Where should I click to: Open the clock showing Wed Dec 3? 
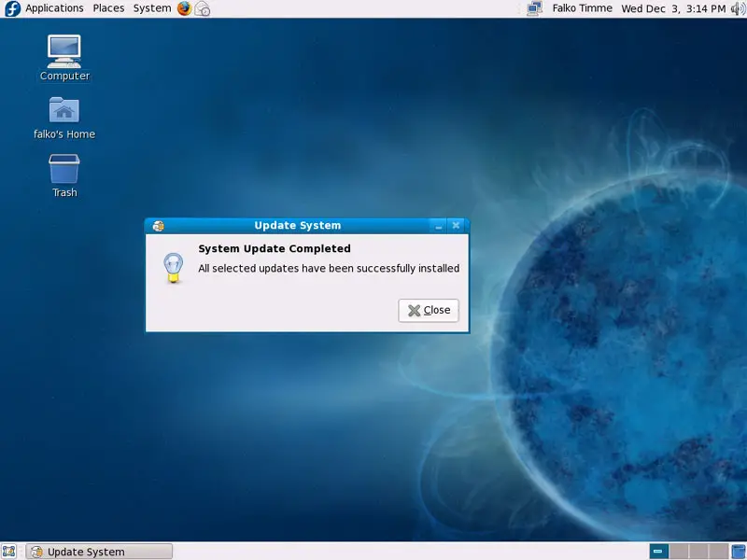(673, 8)
